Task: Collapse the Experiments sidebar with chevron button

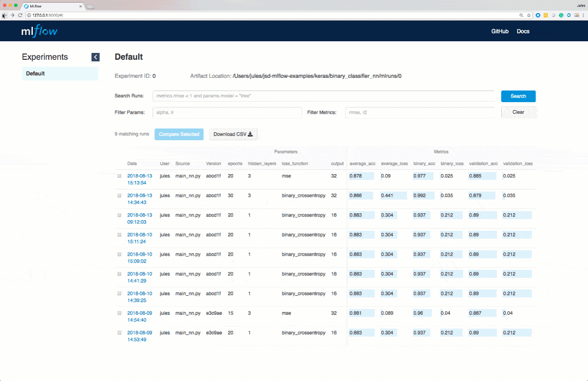Action: [x=95, y=57]
